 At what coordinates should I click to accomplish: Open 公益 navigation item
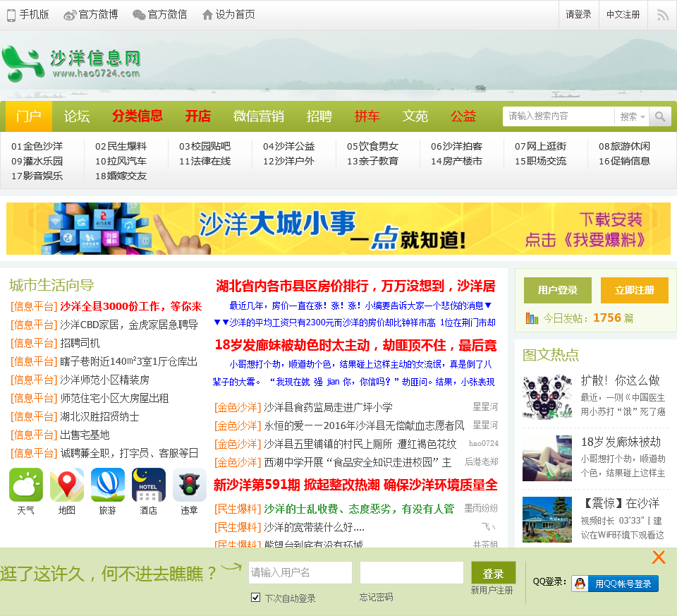[463, 116]
